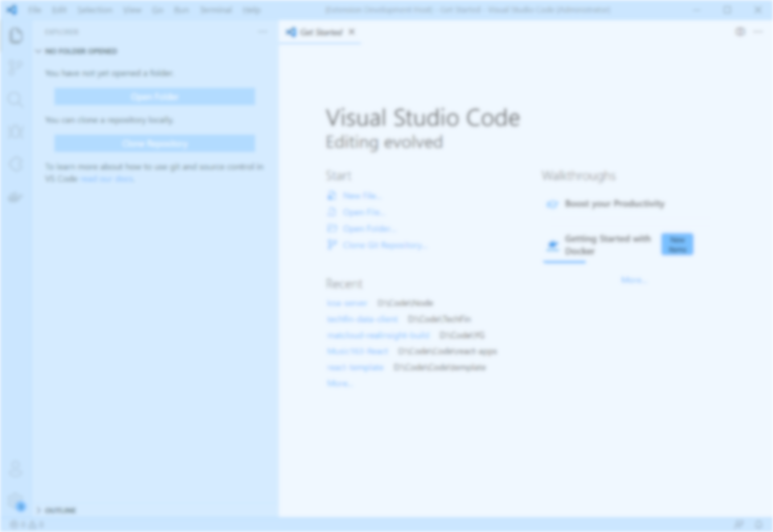Open Explorer panel more actions ellipsis

[263, 32]
